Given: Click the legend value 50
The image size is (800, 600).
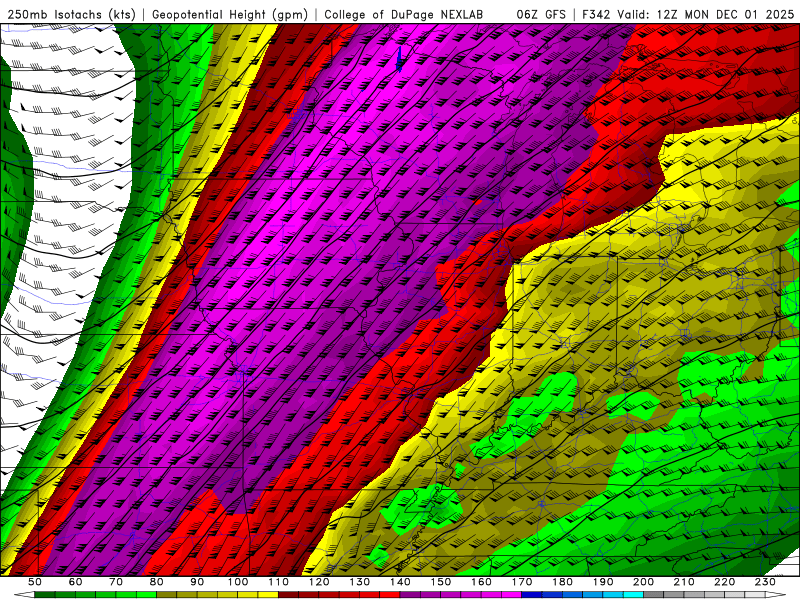Looking at the screenshot, I should coord(35,582).
